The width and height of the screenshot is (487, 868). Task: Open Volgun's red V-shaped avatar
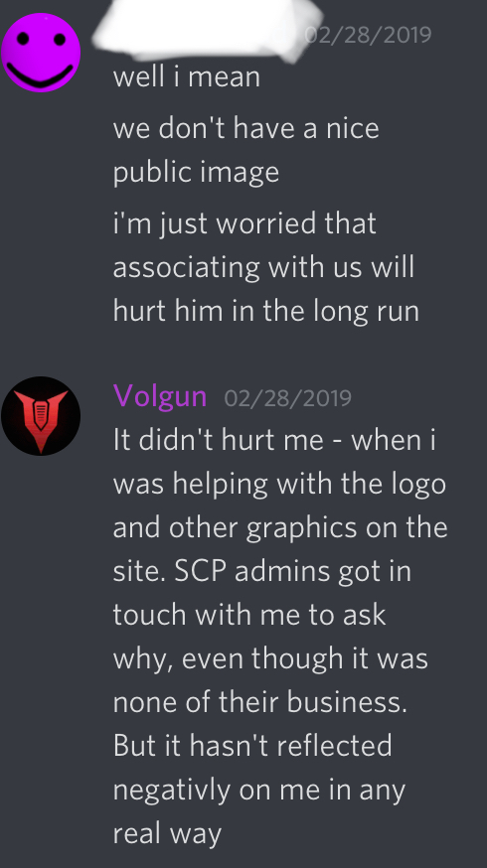pyautogui.click(x=41, y=416)
